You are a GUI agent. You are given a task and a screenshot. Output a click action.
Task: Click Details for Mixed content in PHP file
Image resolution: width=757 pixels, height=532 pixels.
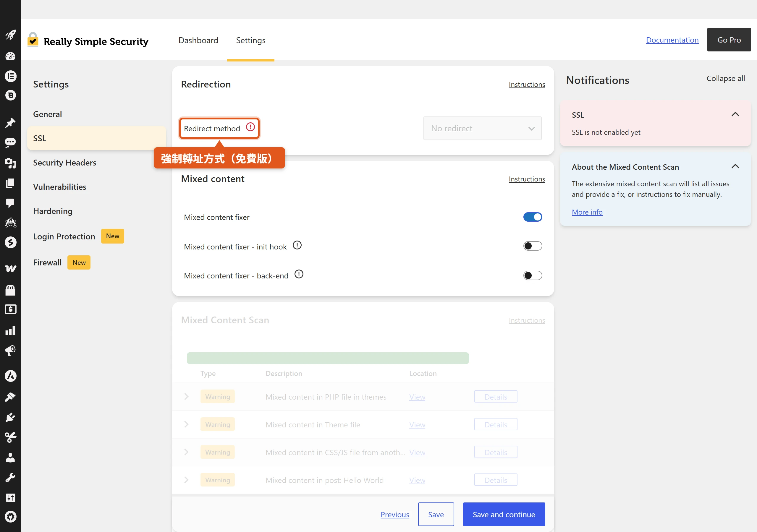coord(496,397)
